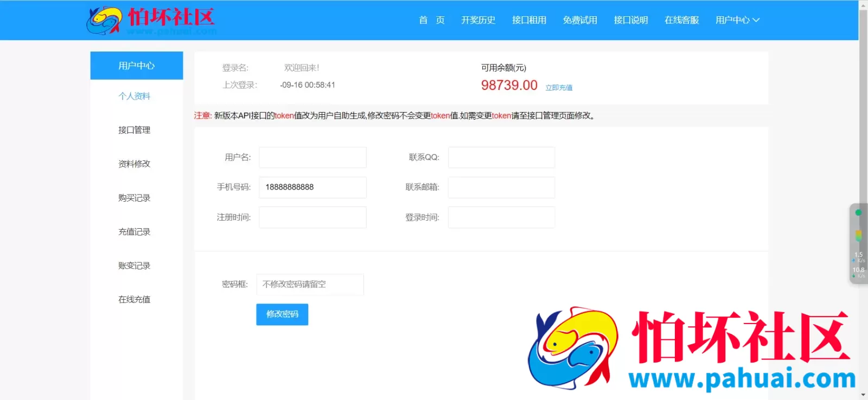Click the fish logo in the header
Screen dimensions: 868x400
coord(104,21)
